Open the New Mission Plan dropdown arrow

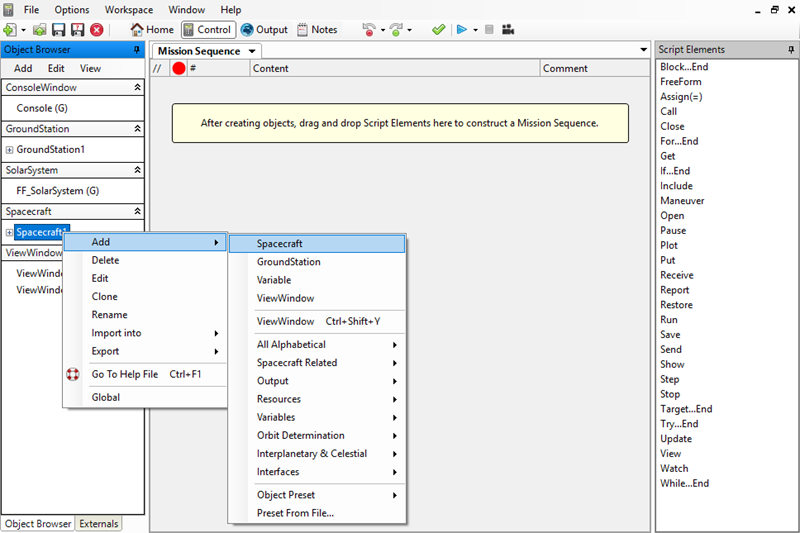[x=23, y=30]
